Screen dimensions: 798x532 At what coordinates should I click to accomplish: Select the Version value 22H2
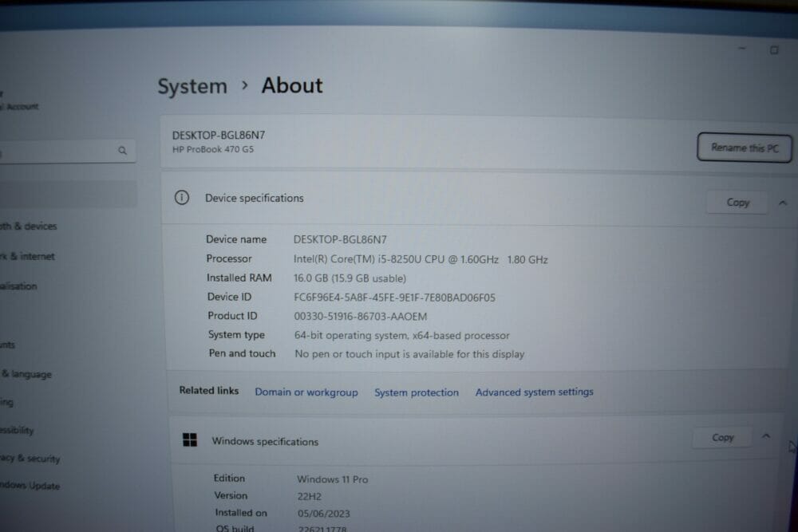pyautogui.click(x=310, y=496)
